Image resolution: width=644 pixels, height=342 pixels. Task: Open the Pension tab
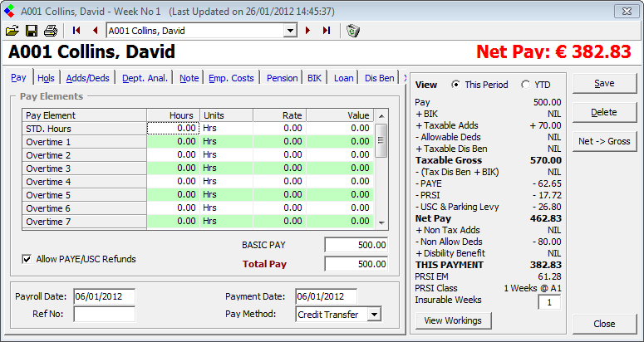coord(282,78)
